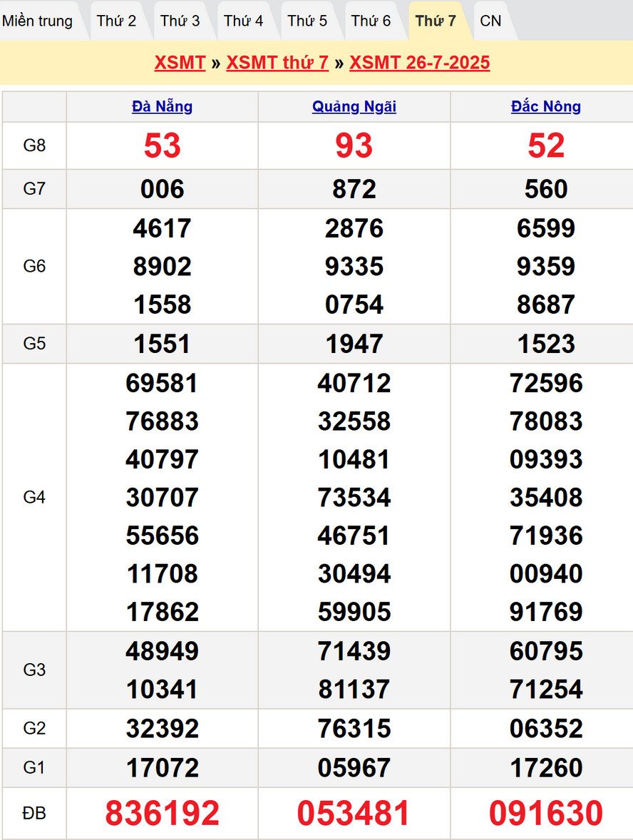
Task: Select the CN (Sunday) tab
Action: [x=490, y=21]
